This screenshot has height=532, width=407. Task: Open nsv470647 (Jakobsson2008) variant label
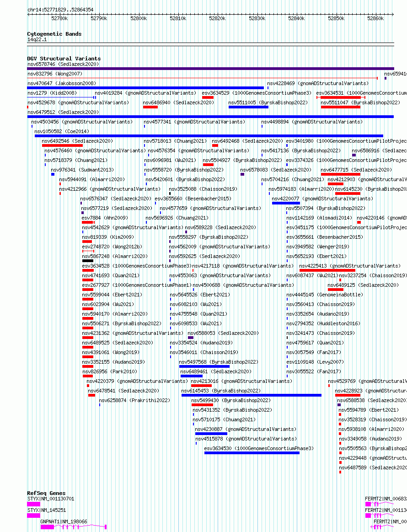pyautogui.click(x=62, y=83)
